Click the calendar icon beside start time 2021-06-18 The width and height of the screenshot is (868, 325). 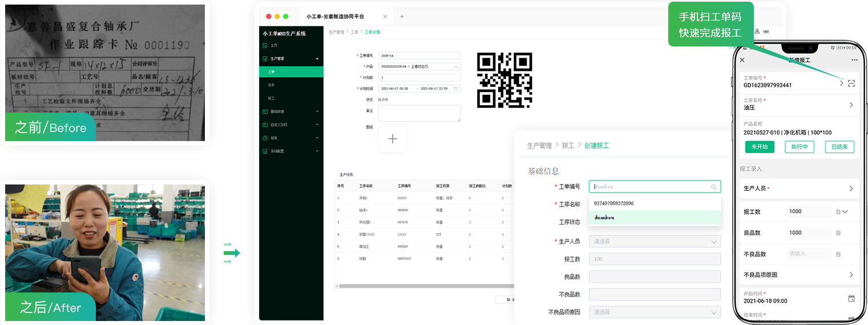click(x=851, y=298)
